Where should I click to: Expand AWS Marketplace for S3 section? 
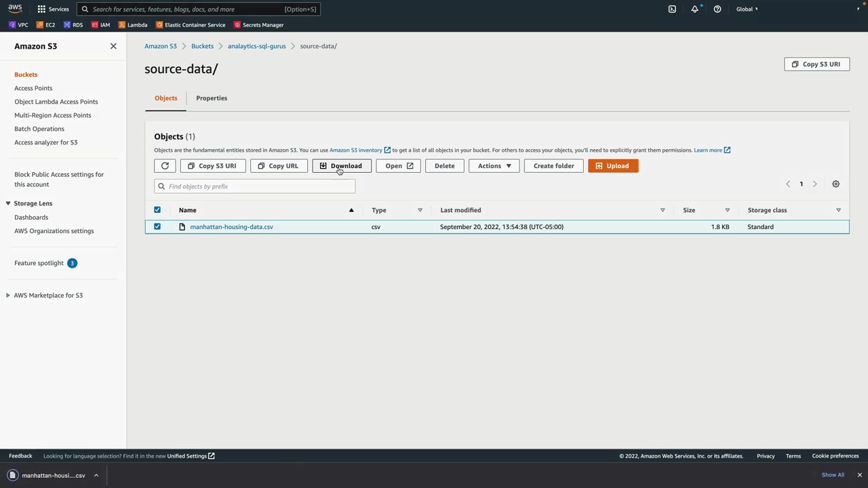coord(8,296)
